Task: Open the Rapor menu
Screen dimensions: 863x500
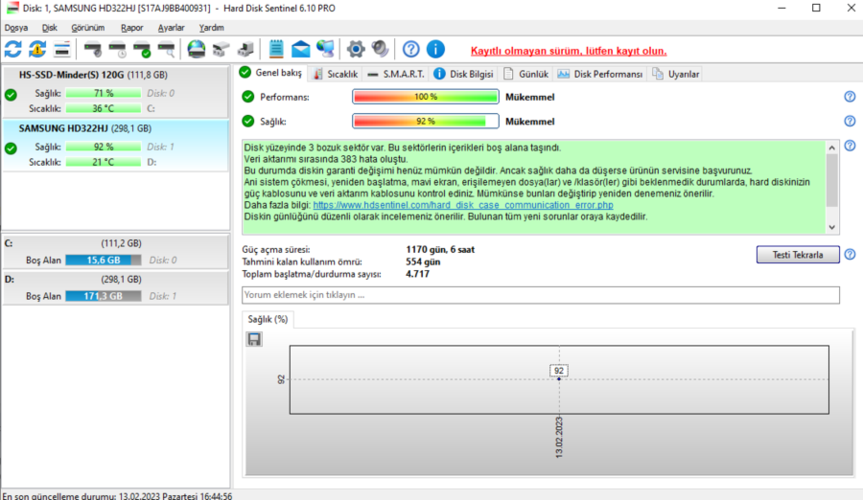Action: (x=132, y=28)
